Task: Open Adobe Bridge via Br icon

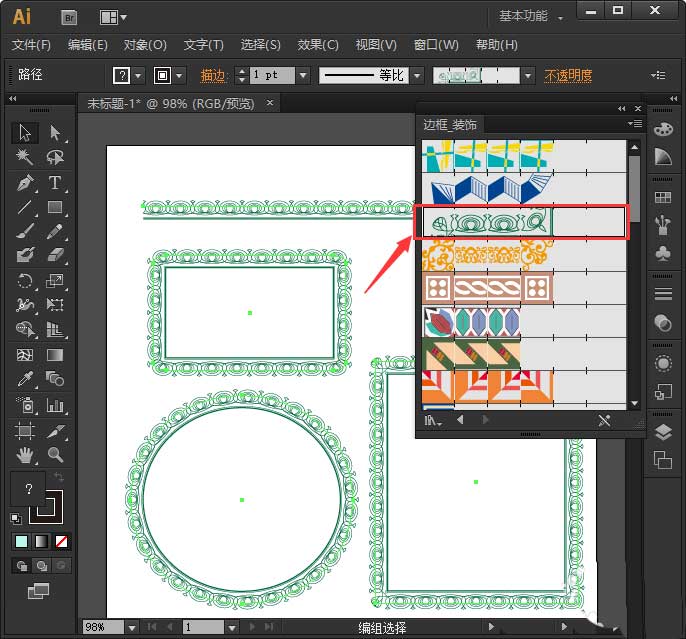Action: [x=69, y=17]
